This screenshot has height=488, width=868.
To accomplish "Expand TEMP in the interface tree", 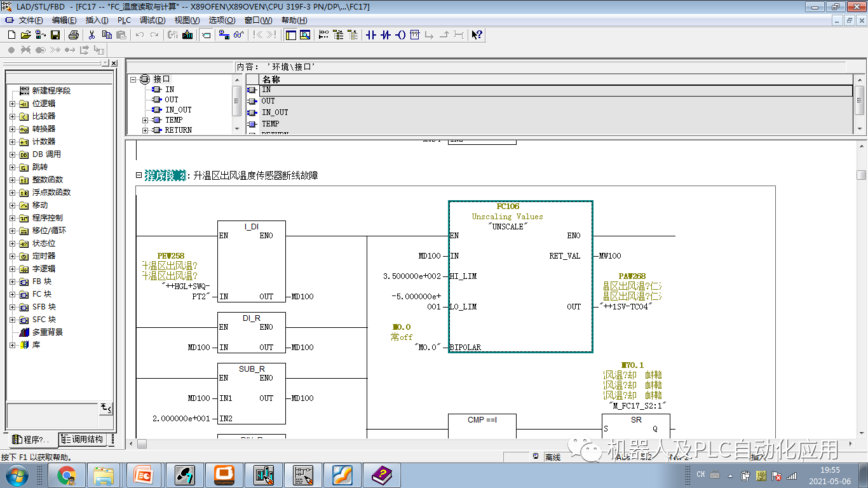I will 145,120.
